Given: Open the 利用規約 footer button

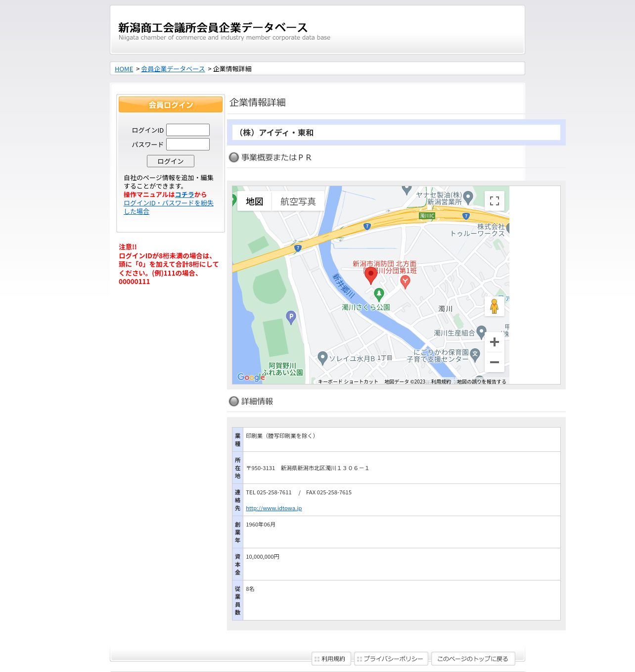Looking at the screenshot, I should tap(331, 659).
